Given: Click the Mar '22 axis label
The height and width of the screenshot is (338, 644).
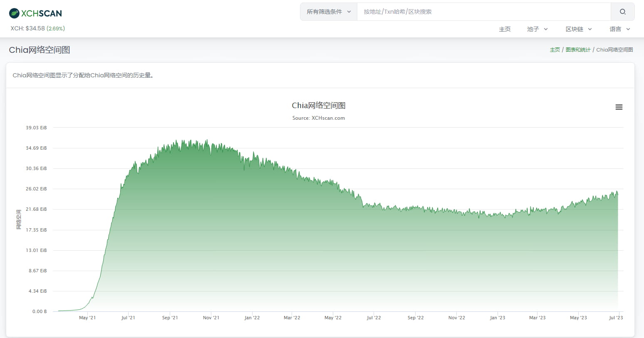Looking at the screenshot, I should tap(292, 318).
